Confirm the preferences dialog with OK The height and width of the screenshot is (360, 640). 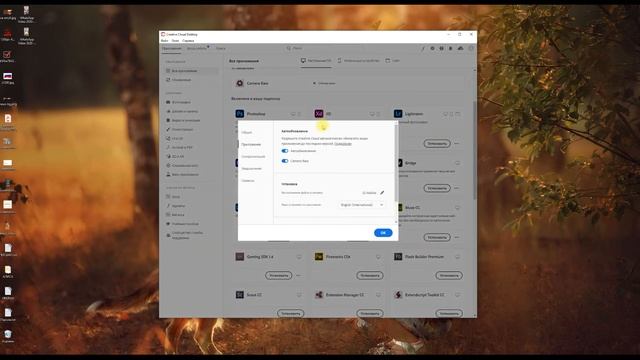tap(383, 233)
